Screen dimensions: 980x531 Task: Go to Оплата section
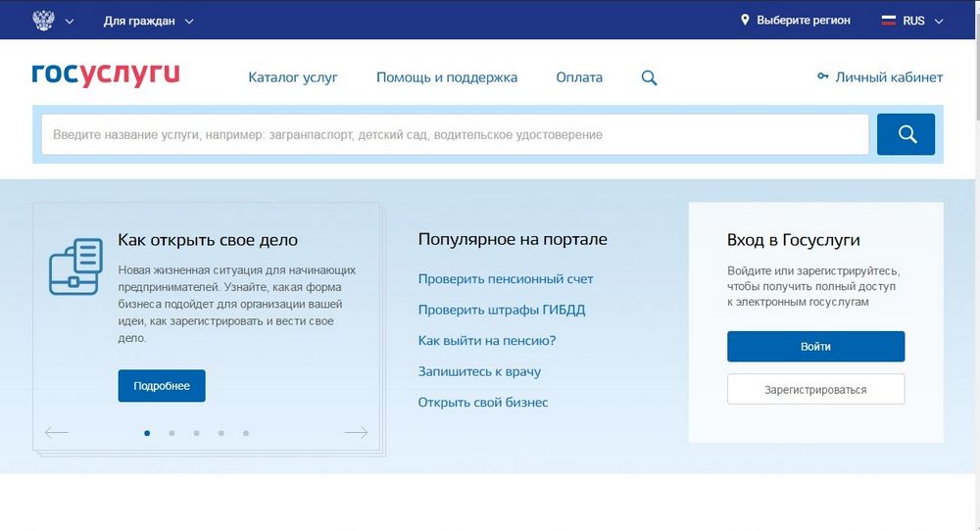tap(579, 77)
